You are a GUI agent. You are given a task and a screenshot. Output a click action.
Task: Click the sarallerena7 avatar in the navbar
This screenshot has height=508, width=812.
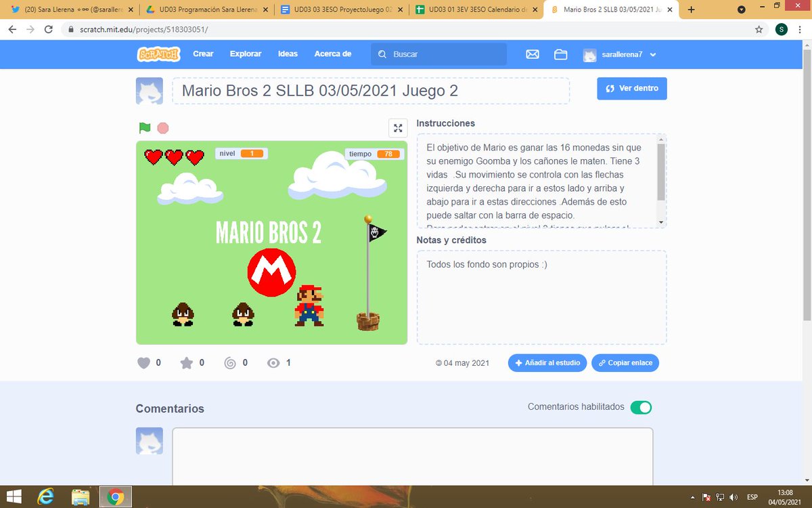(x=590, y=55)
